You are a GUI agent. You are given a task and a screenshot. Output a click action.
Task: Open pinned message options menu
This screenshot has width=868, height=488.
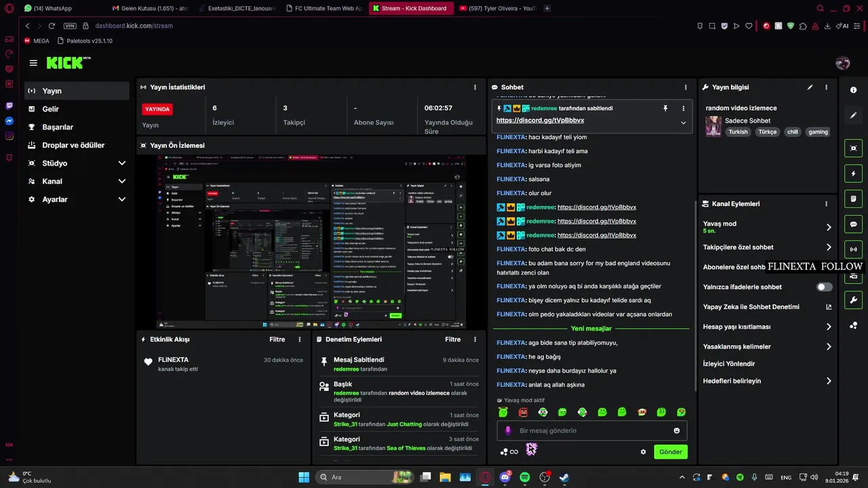[x=684, y=108]
